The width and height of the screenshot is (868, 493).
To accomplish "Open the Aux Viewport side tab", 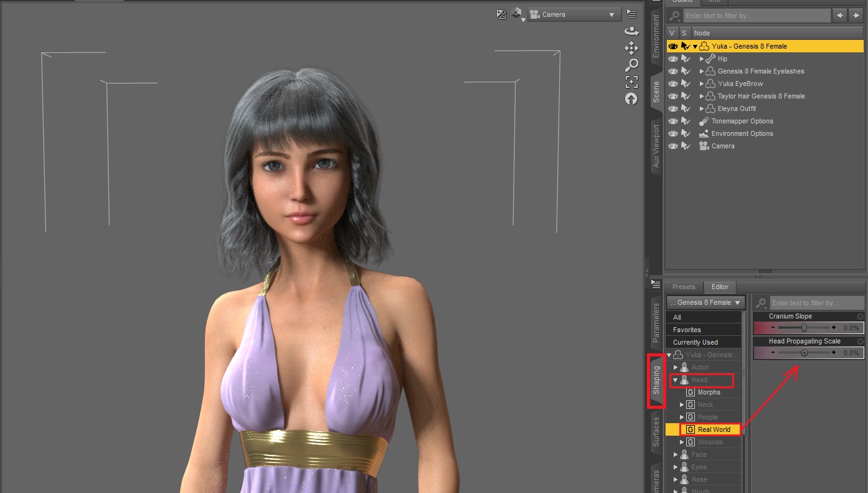I will 656,146.
